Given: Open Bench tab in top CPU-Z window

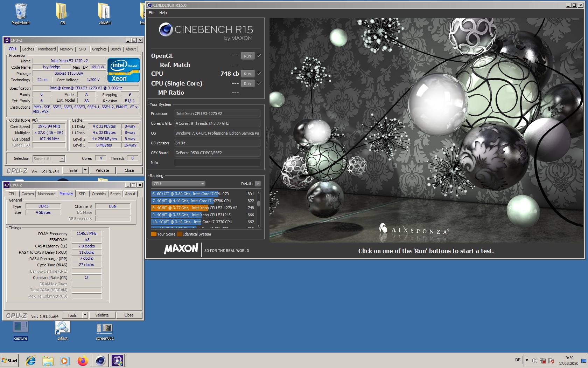Looking at the screenshot, I should (x=116, y=49).
